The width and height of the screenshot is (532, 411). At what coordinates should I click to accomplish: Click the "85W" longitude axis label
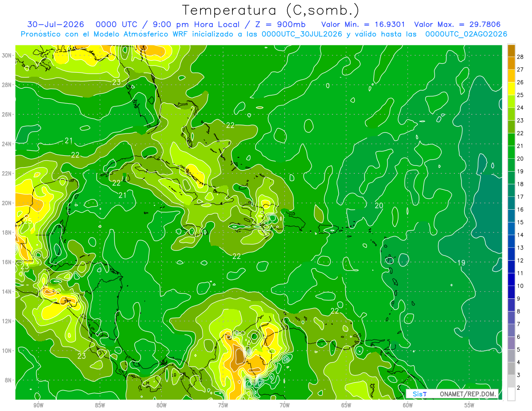(x=100, y=405)
